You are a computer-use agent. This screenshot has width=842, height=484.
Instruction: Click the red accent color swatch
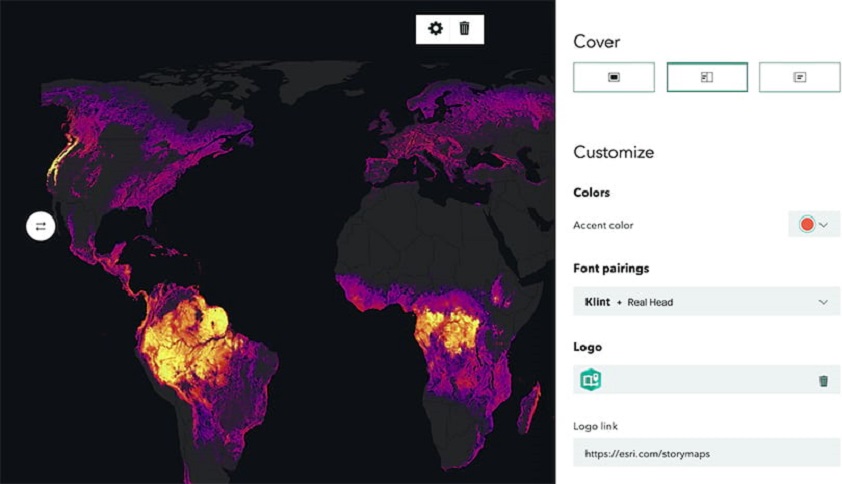point(807,225)
